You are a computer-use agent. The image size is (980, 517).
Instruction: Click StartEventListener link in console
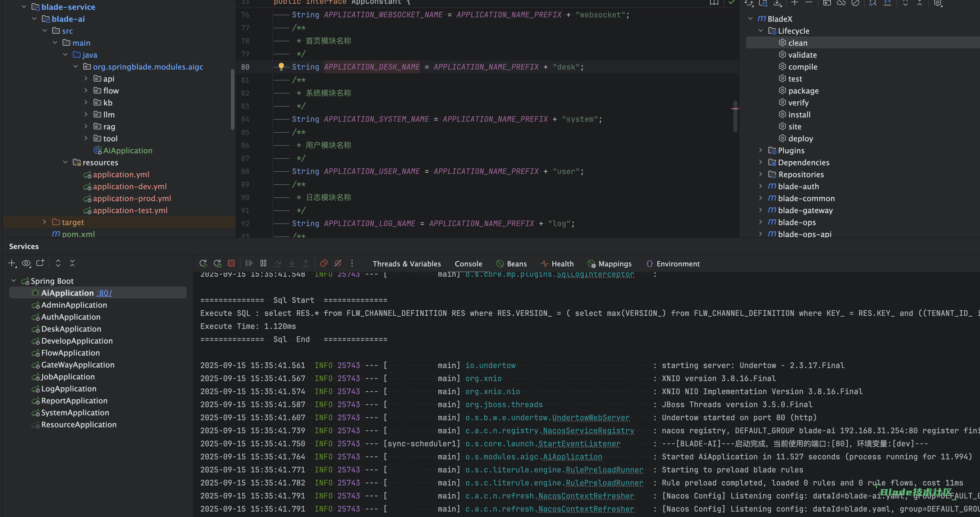[579, 444]
